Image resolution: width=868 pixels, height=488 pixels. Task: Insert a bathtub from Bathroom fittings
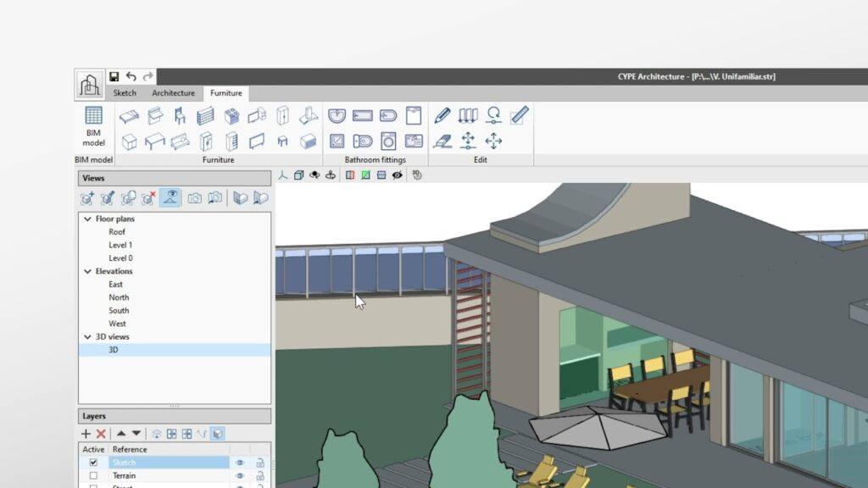tap(363, 116)
